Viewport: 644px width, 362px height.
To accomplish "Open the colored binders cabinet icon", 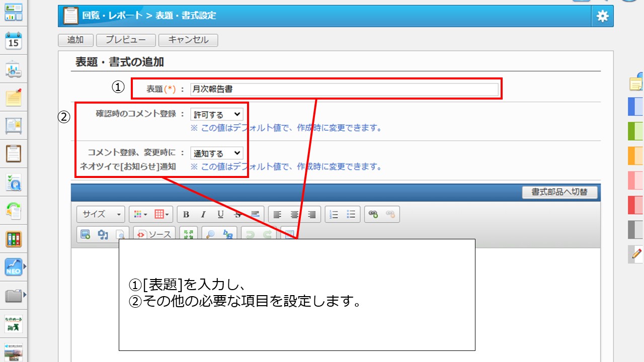I will [x=14, y=239].
